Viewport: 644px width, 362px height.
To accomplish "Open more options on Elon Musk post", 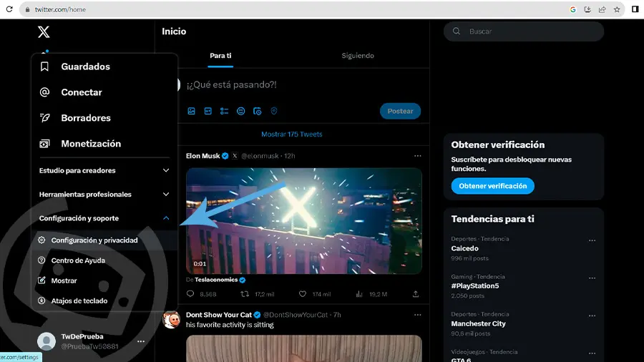I will [418, 156].
